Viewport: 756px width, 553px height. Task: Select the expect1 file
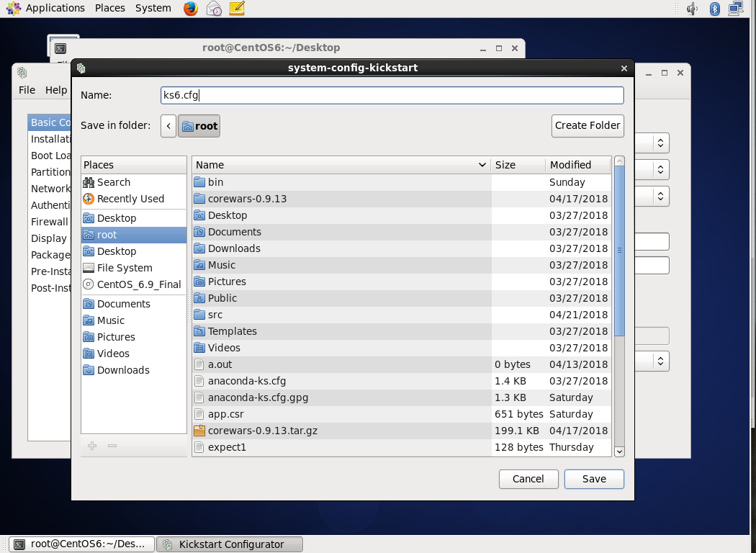click(x=401, y=447)
